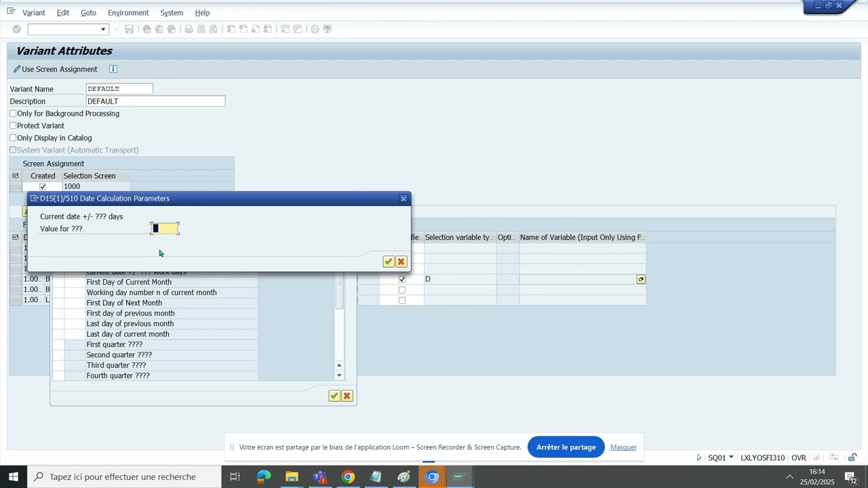This screenshot has height=488, width=868.
Task: Open the Edit menu
Action: tap(63, 12)
